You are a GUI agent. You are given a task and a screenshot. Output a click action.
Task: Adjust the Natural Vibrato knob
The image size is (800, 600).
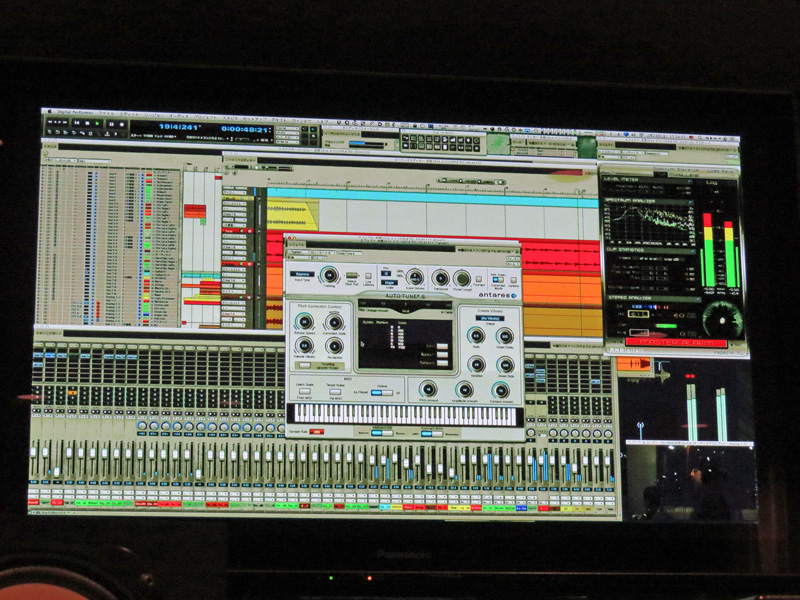coord(304,346)
